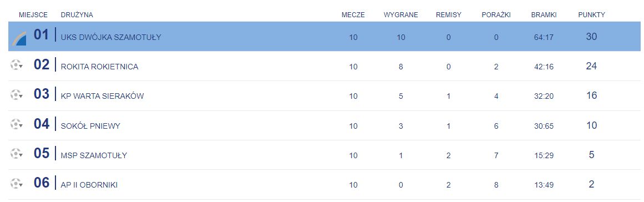Click the ball icon beside Sokół Pniewy

pos(16,124)
